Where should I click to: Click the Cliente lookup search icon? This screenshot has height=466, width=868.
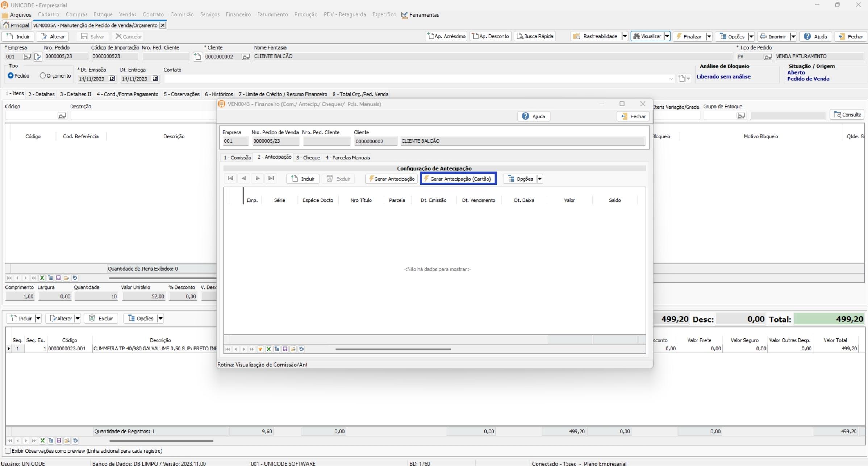[246, 57]
